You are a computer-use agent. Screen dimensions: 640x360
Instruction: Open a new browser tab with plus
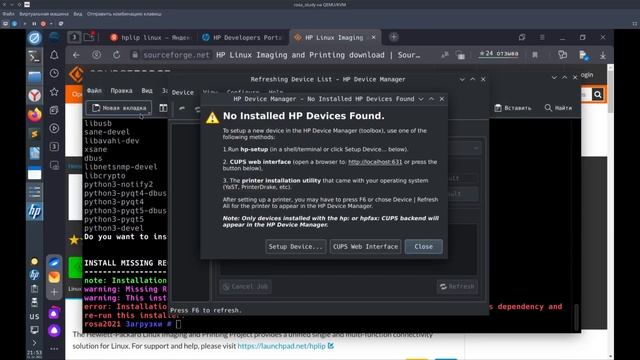coord(393,37)
